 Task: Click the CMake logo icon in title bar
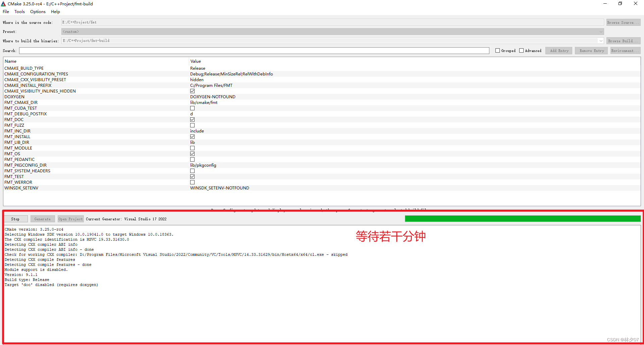tap(3, 4)
